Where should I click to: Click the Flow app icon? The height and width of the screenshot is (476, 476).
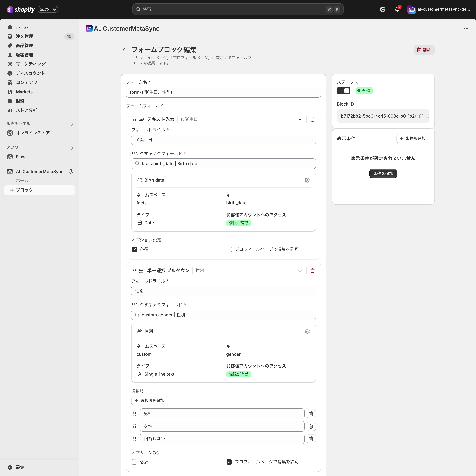tap(10, 157)
